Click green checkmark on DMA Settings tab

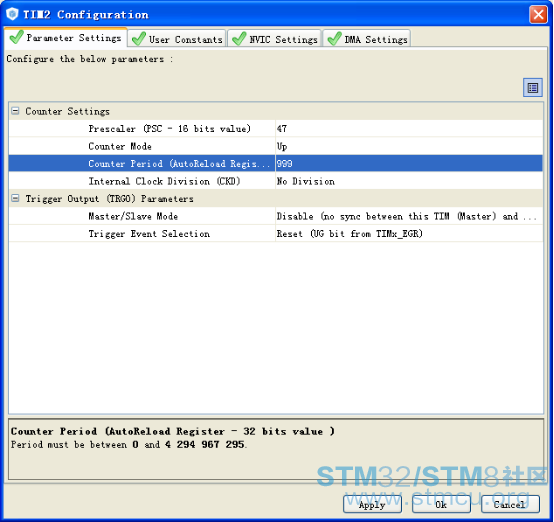[x=334, y=39]
